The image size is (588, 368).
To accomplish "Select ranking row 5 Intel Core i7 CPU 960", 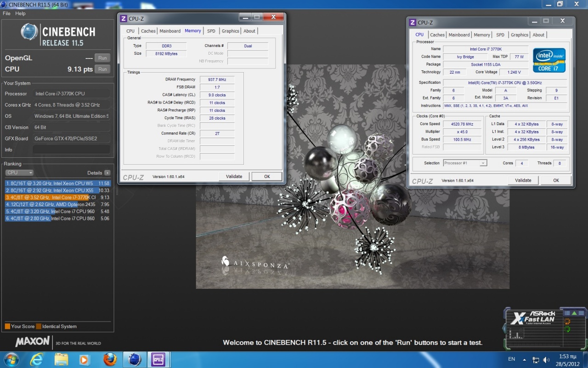I will click(x=57, y=212).
